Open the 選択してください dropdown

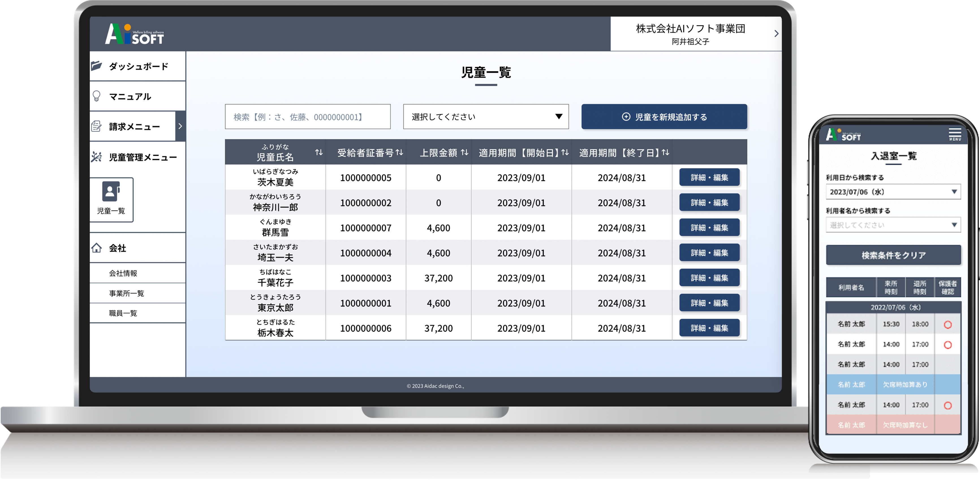coord(485,117)
